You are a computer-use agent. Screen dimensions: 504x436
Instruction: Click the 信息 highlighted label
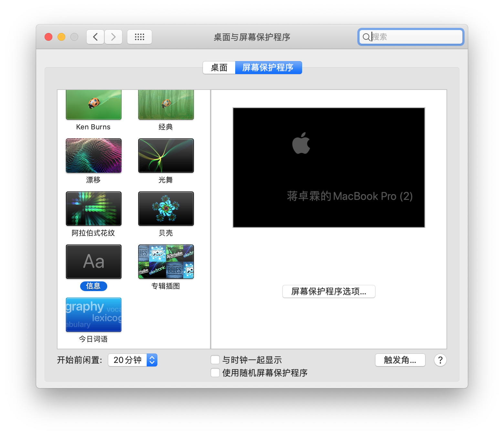[x=94, y=286]
